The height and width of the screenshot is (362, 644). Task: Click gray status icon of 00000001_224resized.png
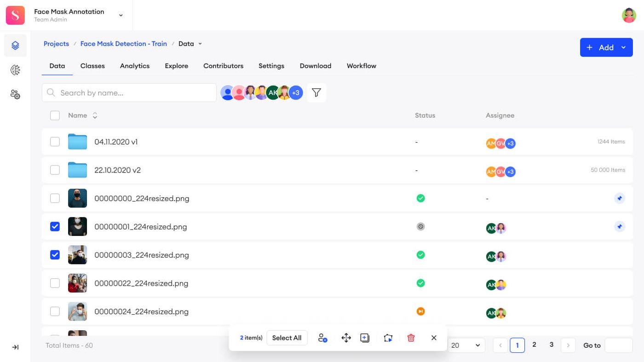click(x=420, y=226)
